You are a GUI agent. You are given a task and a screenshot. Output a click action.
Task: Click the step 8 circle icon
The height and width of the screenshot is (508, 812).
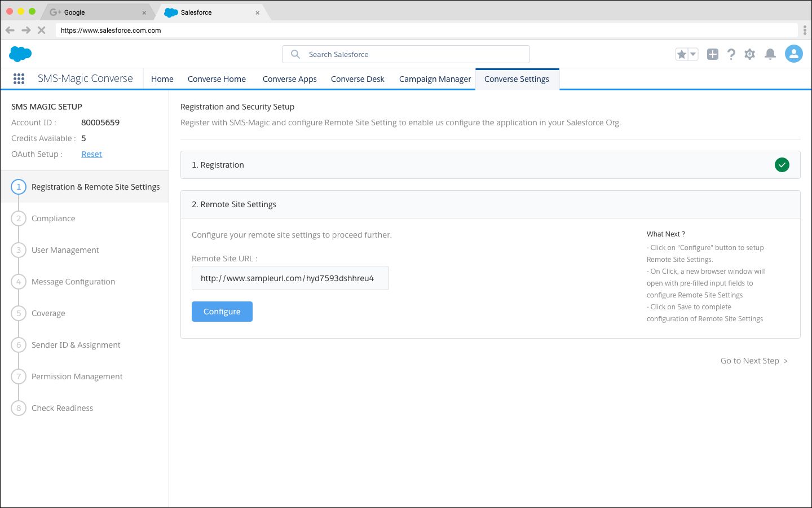pyautogui.click(x=19, y=408)
